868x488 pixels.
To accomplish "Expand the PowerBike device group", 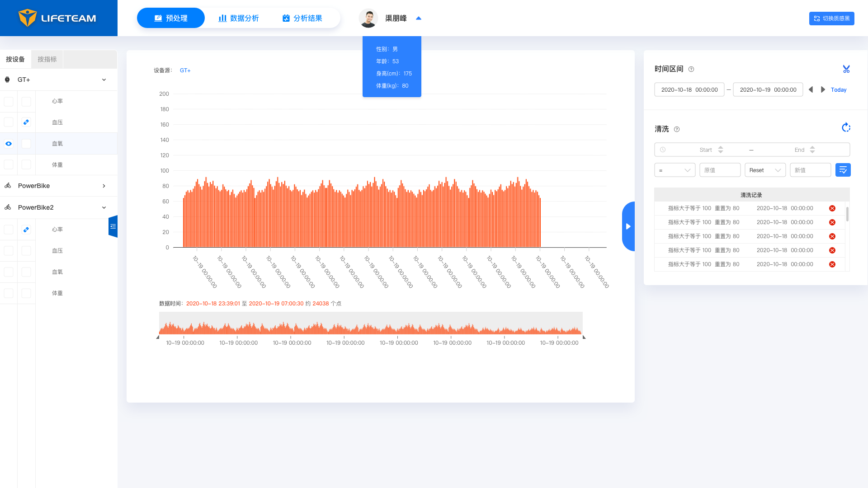I will [x=104, y=186].
